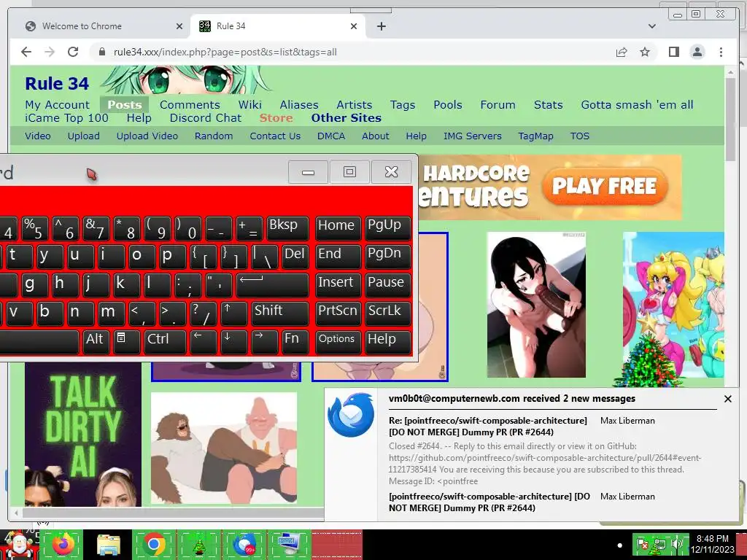Tap the Bksp key on on-screen keyboard
The image size is (747, 560).
[287, 228]
